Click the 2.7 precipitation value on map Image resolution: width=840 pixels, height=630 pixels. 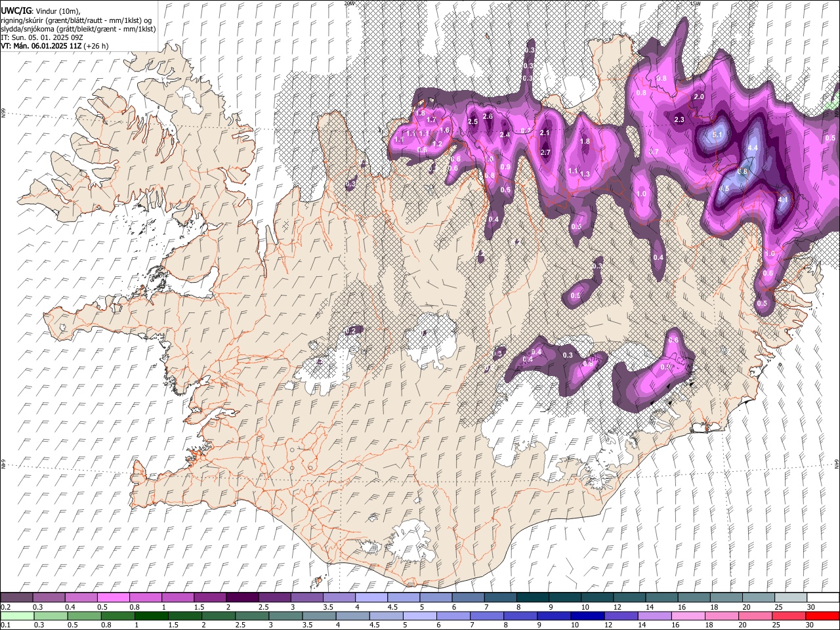coord(545,152)
